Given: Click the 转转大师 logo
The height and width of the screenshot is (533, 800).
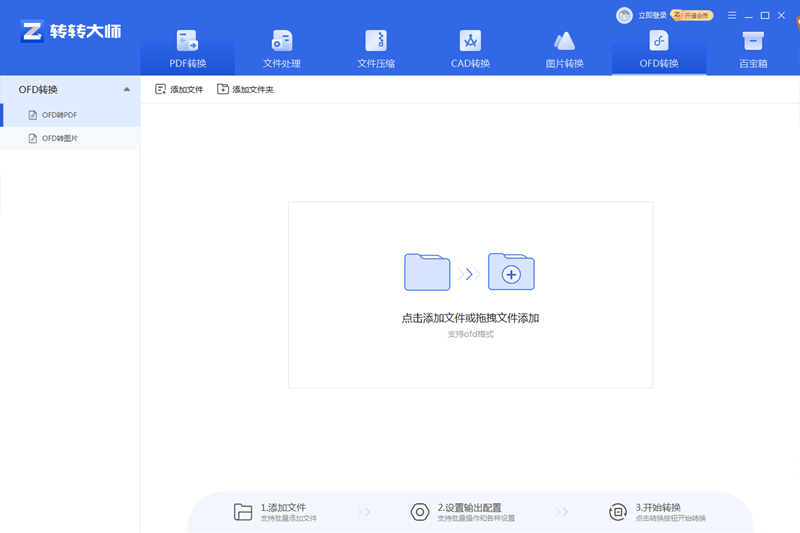Looking at the screenshot, I should (x=70, y=31).
